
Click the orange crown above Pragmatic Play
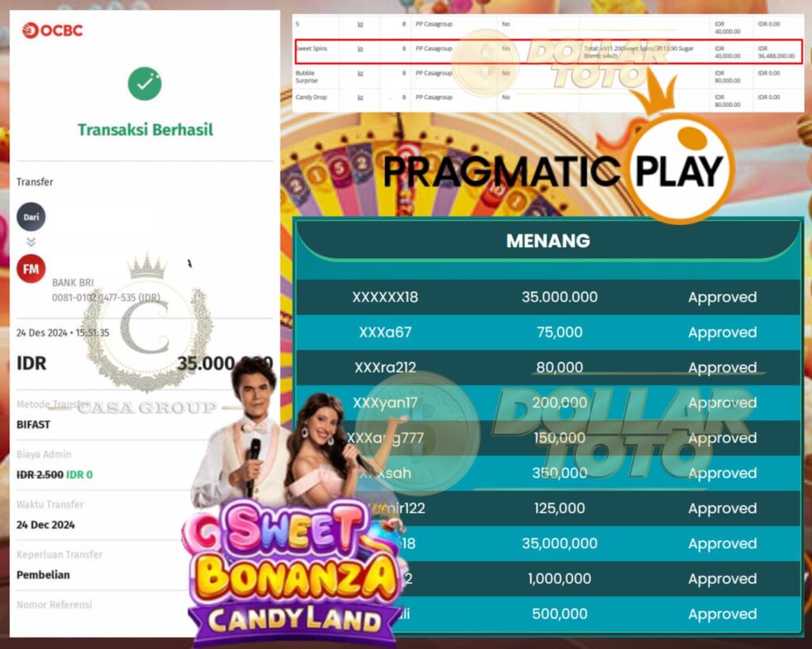pyautogui.click(x=653, y=94)
